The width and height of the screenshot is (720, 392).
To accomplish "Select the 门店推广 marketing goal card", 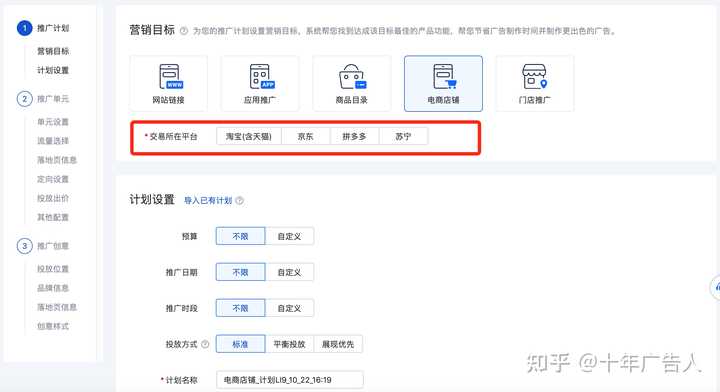I will click(534, 84).
